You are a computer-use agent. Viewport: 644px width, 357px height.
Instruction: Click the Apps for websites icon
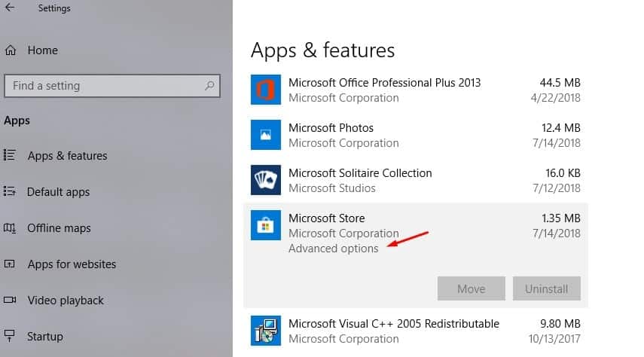tap(10, 264)
